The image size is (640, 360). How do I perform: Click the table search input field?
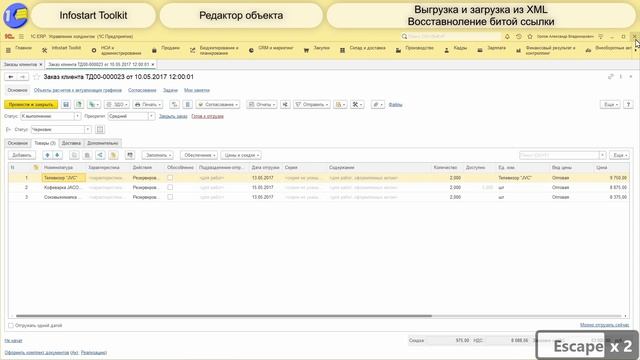[x=559, y=155]
